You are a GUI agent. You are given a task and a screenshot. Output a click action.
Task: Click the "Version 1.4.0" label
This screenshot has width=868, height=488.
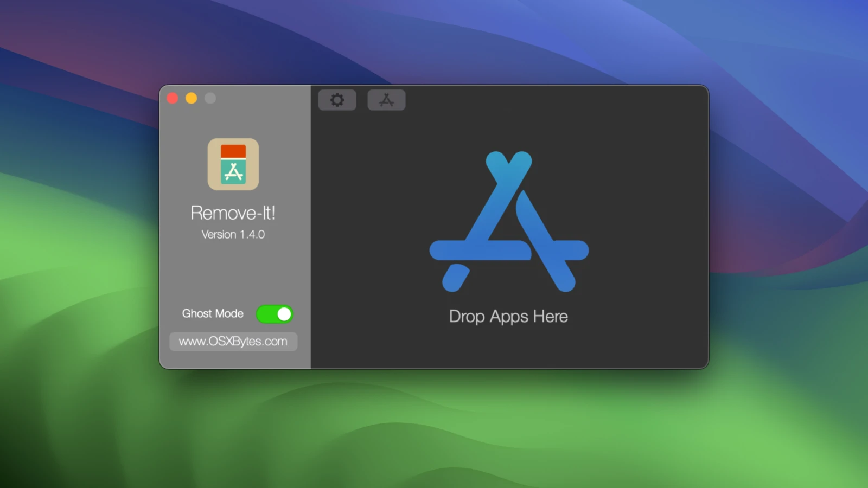coord(233,235)
